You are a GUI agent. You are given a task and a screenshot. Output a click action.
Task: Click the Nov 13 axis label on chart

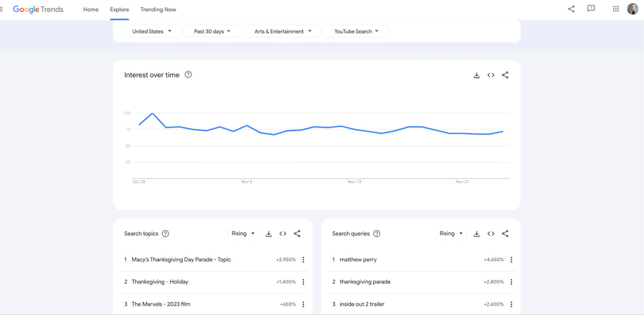pos(354,182)
